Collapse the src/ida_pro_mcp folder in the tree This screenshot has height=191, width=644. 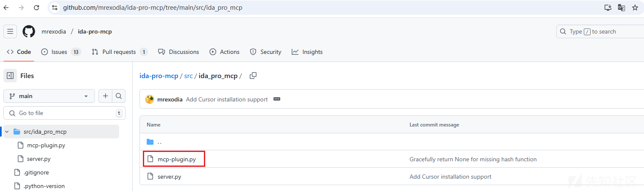point(7,132)
